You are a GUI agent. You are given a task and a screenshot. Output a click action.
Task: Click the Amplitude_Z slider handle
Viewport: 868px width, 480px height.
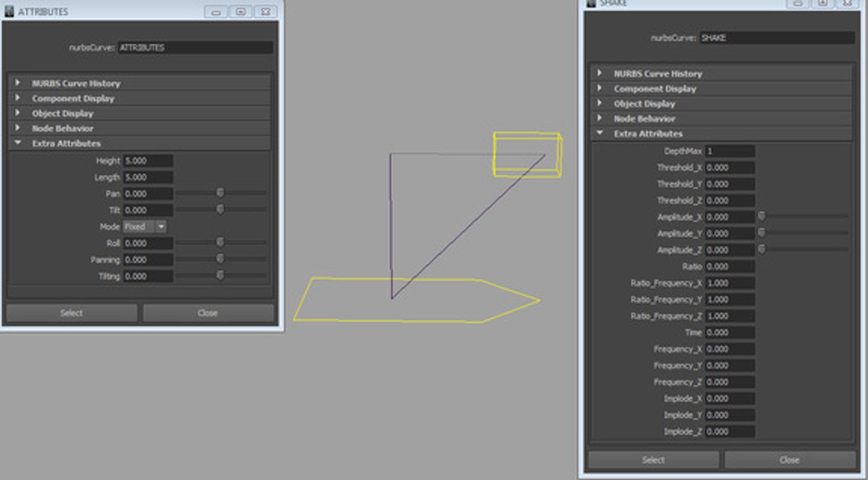click(x=762, y=249)
